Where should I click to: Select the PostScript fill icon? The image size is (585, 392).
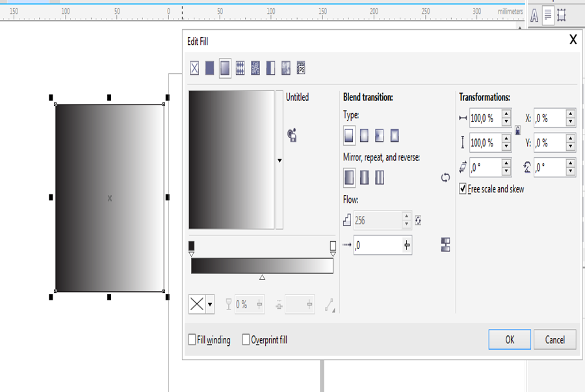coord(301,68)
